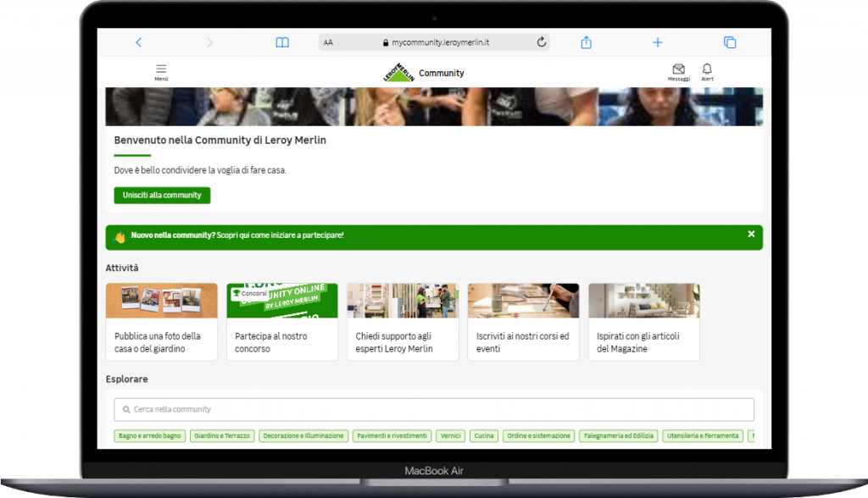Open the Alert bell icon
The width and height of the screenshot is (868, 498).
(707, 71)
